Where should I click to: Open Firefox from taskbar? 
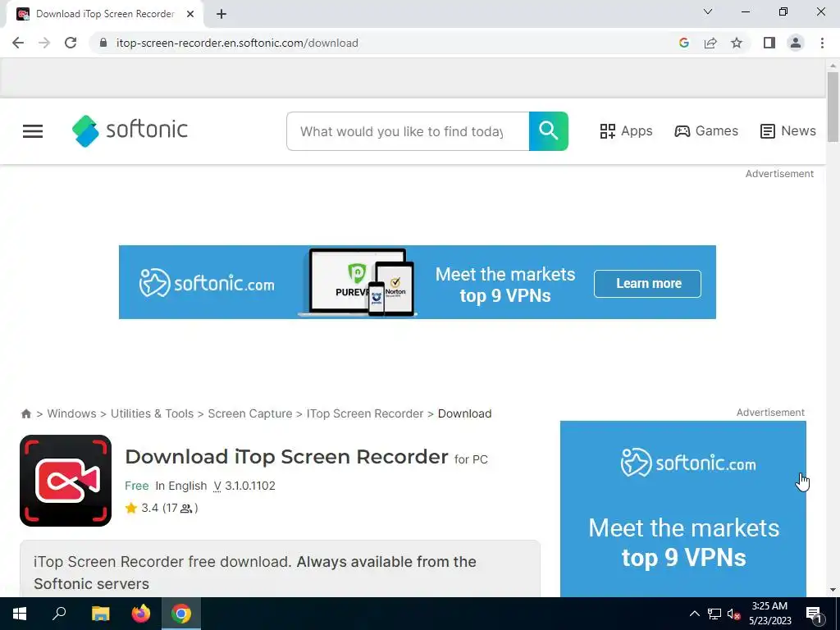coord(141,614)
